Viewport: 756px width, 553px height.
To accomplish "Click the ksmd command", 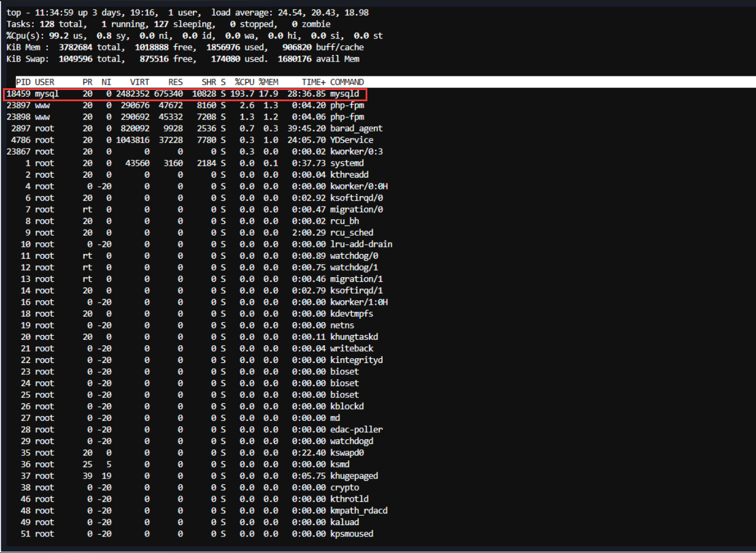I will pos(340,464).
